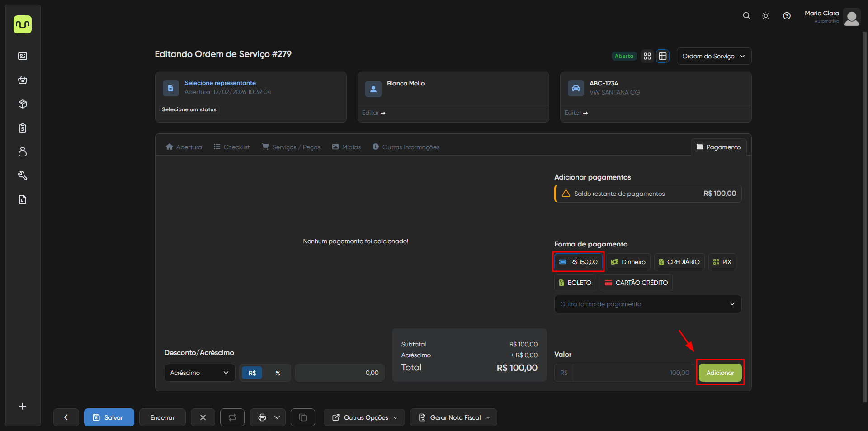The height and width of the screenshot is (431, 868).
Task: Open the Serviços / Peças tab
Action: coord(291,147)
